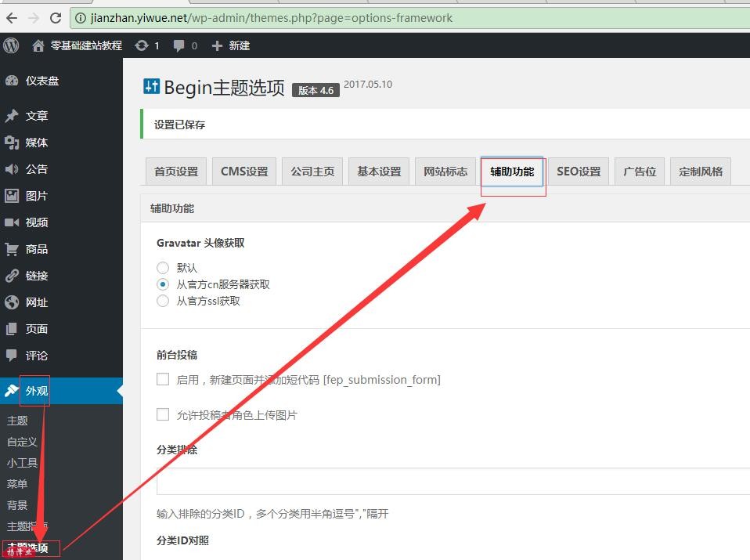Tick 允许投稿者角色上传图片 checkbox
Image resolution: width=750 pixels, height=560 pixels.
pyautogui.click(x=163, y=414)
